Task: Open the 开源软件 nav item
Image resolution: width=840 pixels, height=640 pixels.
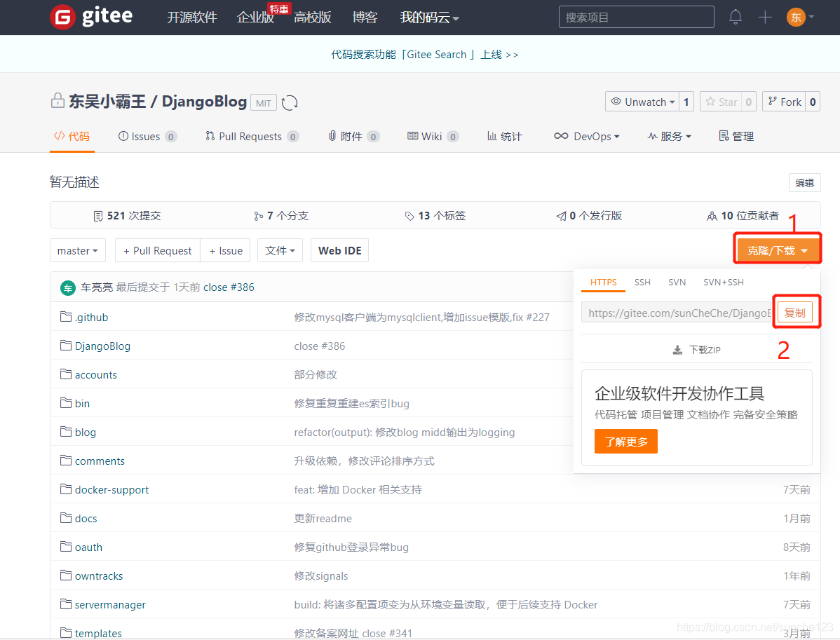Action: coord(192,18)
